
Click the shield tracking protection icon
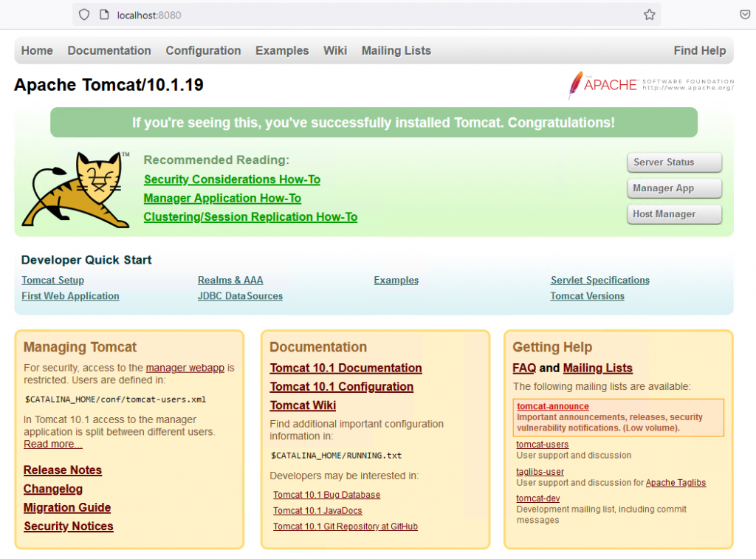(84, 15)
